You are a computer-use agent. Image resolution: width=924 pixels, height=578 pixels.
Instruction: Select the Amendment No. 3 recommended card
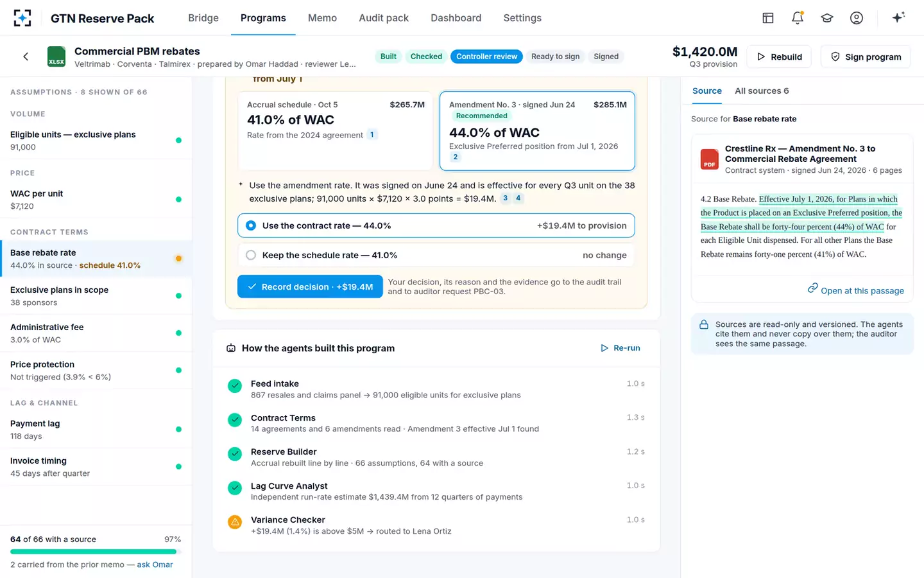(537, 130)
